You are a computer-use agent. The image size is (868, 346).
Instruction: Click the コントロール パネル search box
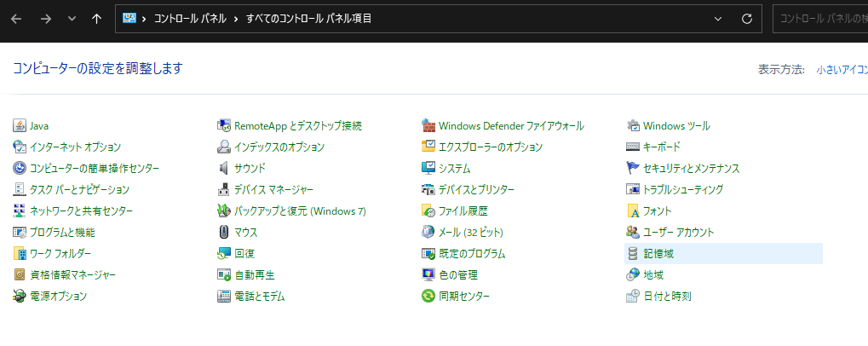820,19
